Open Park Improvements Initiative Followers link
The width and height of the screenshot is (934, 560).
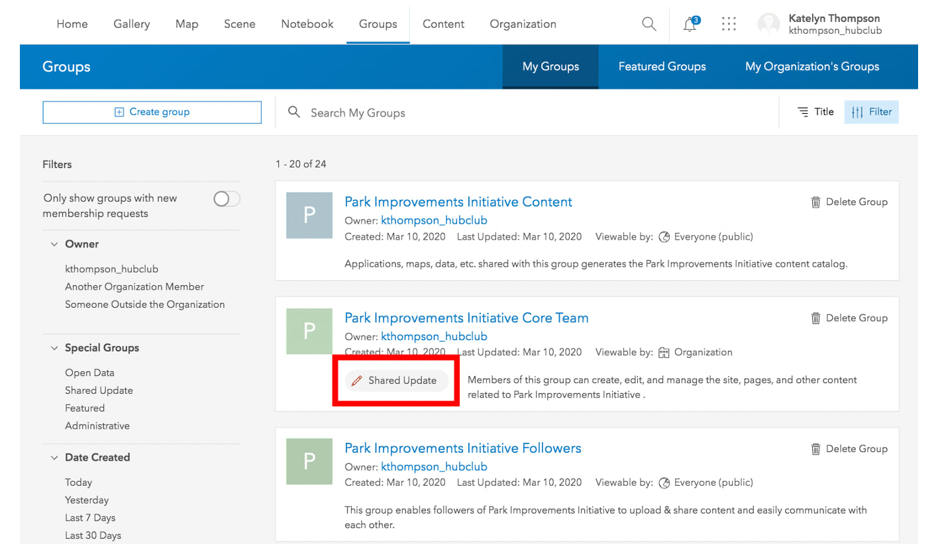point(462,448)
